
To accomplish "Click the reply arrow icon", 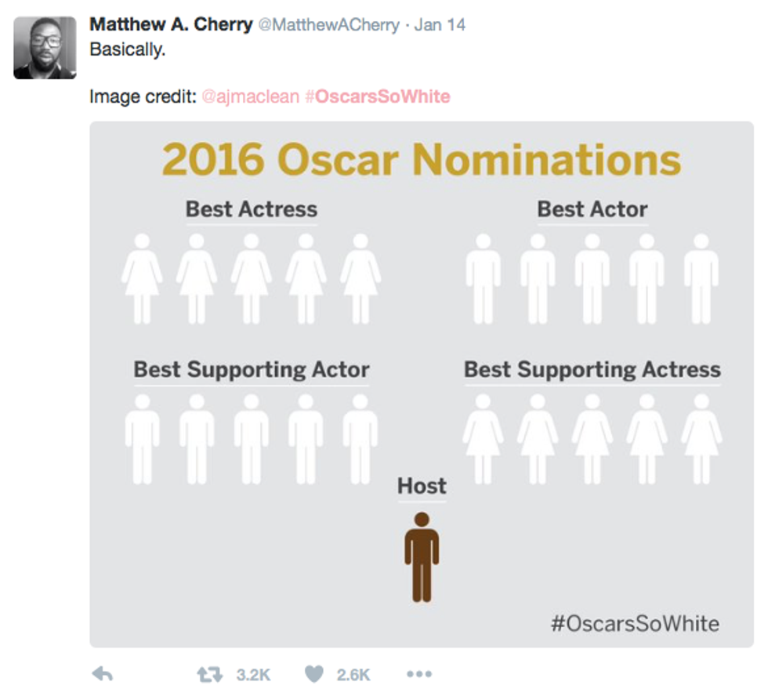I will point(103,674).
